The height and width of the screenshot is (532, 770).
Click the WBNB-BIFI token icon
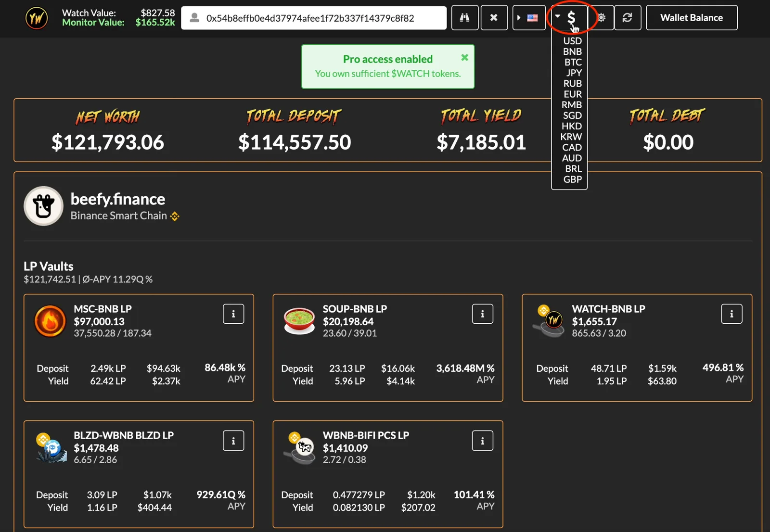300,448
